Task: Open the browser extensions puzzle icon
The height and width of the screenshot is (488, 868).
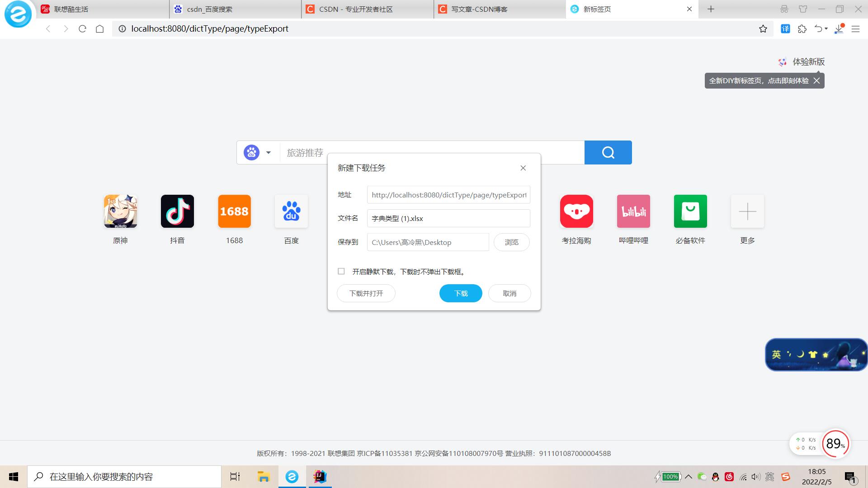Action: [x=802, y=28]
